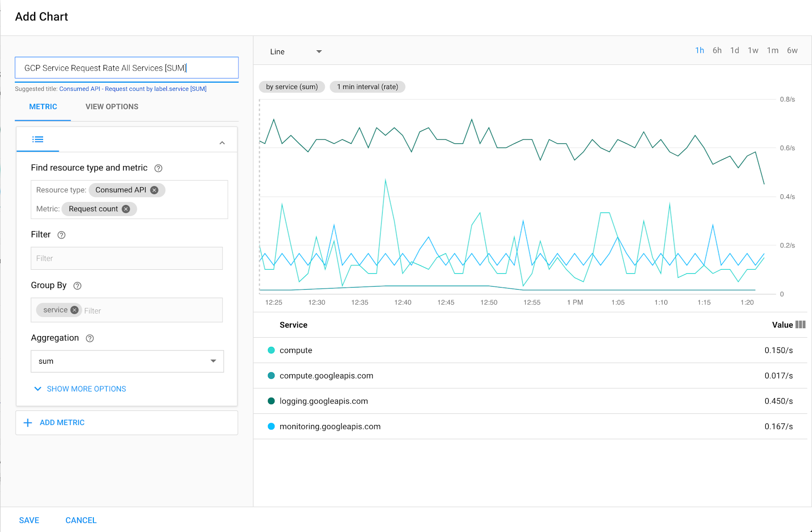Click the help icon beside Filter
Viewport: 812px width, 532px height.
tap(61, 235)
